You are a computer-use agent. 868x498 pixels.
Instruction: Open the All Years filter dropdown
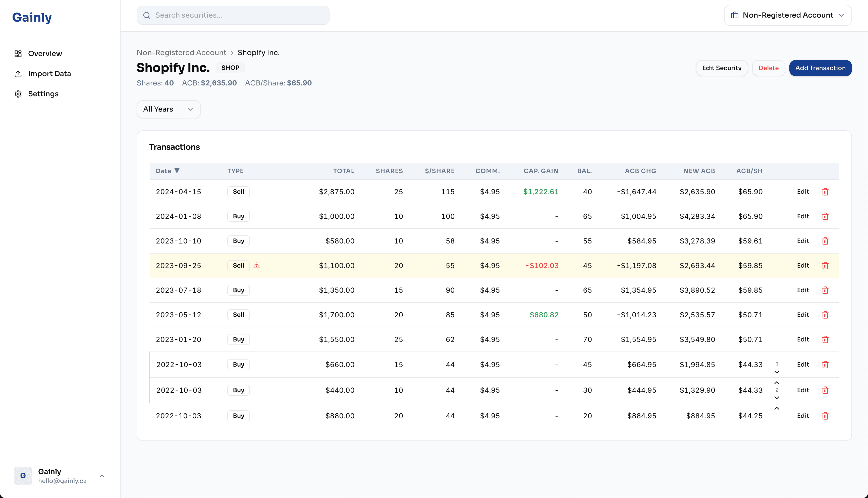[168, 109]
